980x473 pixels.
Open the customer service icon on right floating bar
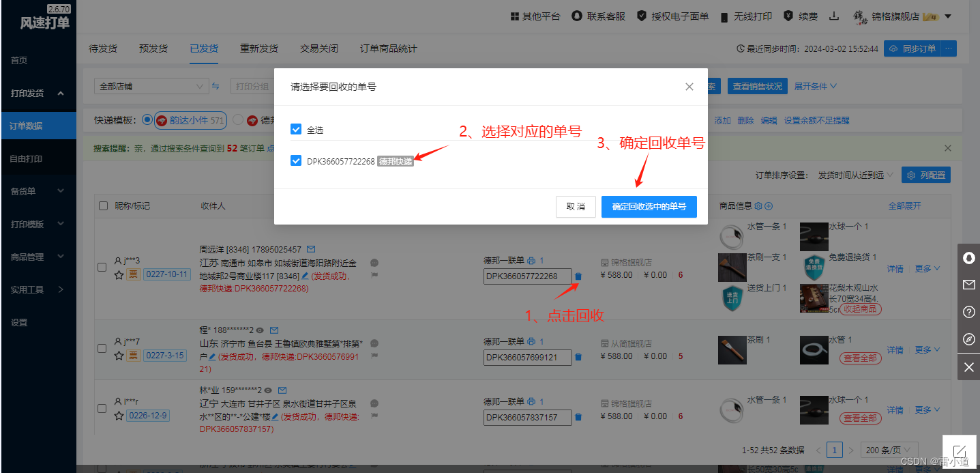pos(968,257)
